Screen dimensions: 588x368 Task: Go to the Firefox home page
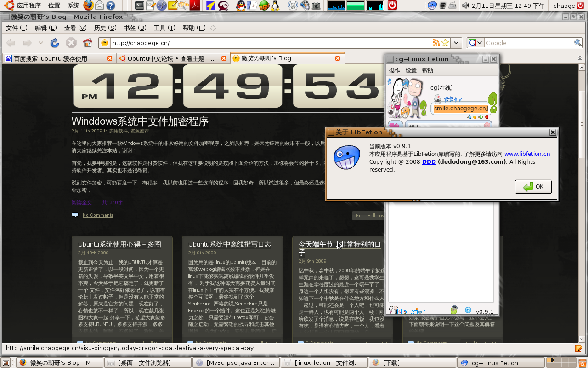tap(88, 43)
